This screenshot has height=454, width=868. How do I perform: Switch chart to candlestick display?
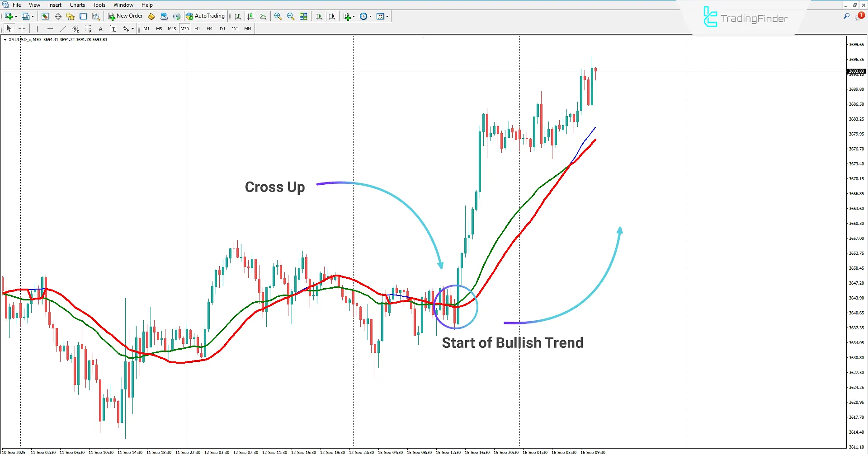(x=250, y=16)
